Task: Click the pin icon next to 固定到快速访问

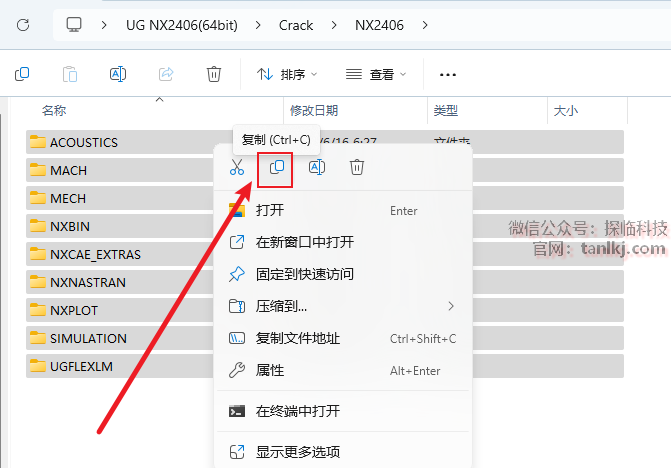Action: point(237,274)
